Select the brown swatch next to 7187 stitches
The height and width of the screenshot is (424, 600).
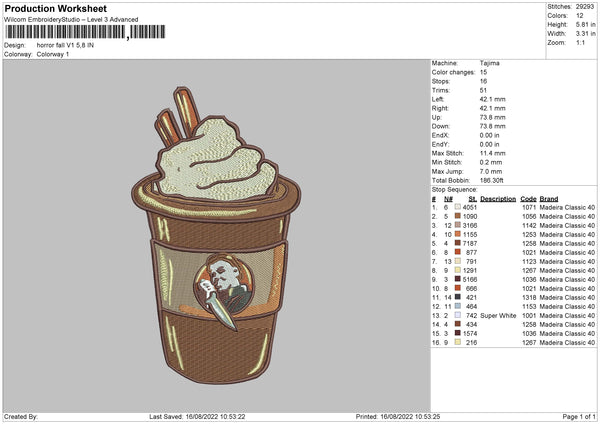point(458,243)
